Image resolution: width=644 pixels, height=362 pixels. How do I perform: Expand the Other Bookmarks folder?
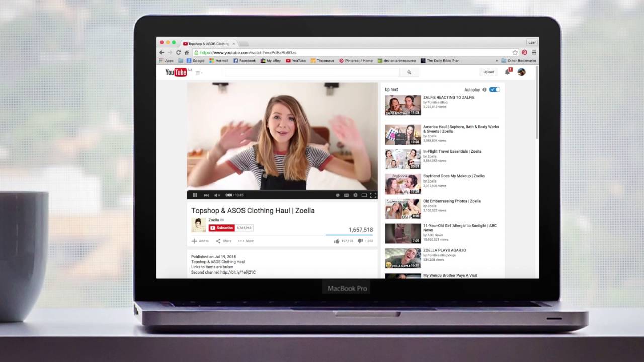[519, 61]
